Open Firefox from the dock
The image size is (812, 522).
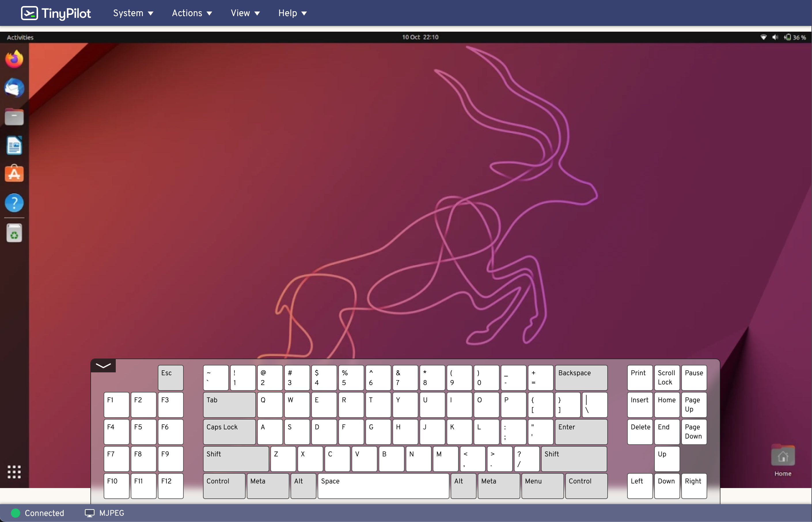tap(14, 59)
